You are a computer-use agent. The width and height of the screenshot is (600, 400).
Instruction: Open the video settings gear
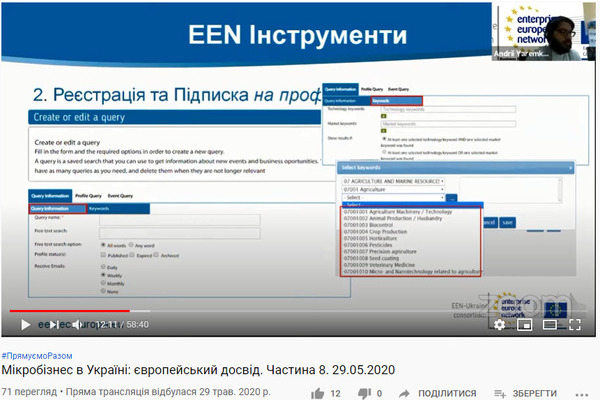tap(499, 325)
